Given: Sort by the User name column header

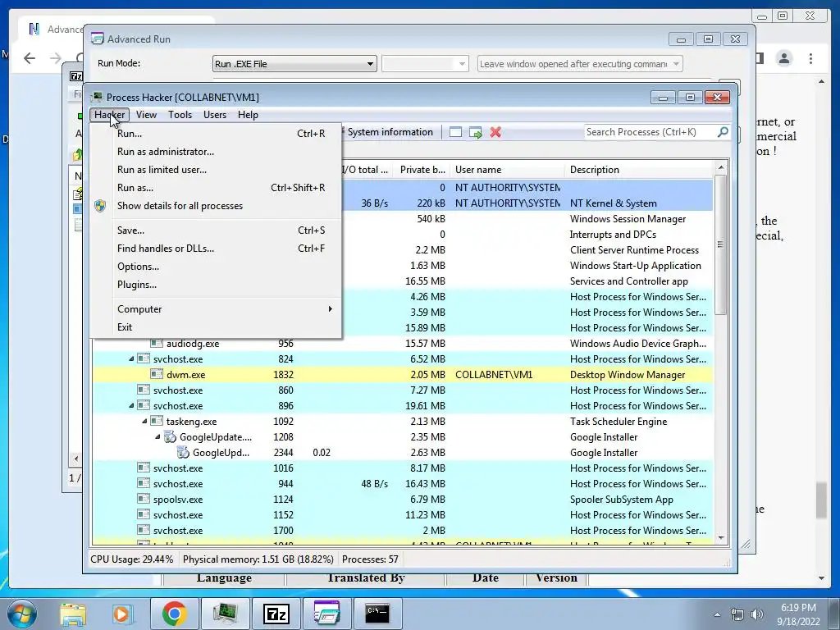Looking at the screenshot, I should point(507,170).
